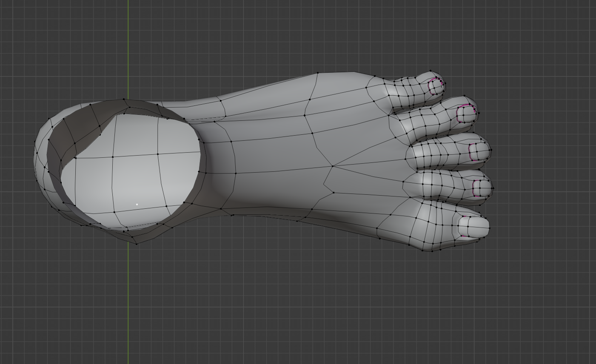
Task: Select the nail of the toe beside the little toe
Action: pyautogui.click(x=467, y=114)
